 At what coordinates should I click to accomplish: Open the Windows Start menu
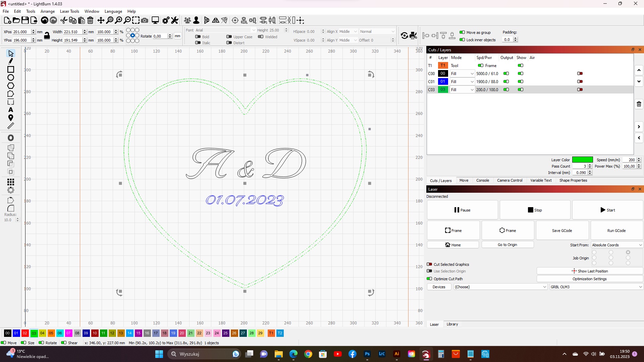coord(159,354)
